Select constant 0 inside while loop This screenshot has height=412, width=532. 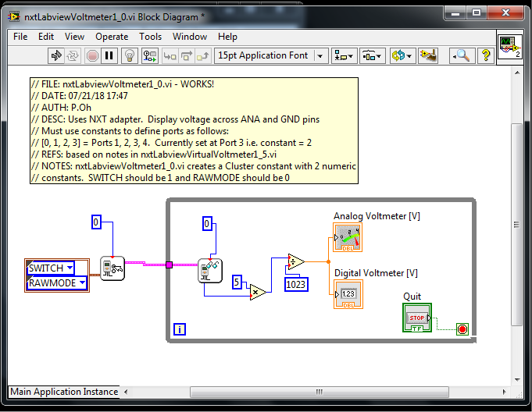[207, 224]
